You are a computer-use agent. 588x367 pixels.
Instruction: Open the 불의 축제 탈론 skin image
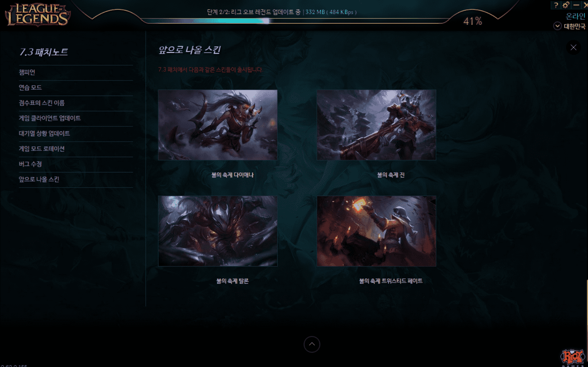click(x=218, y=231)
